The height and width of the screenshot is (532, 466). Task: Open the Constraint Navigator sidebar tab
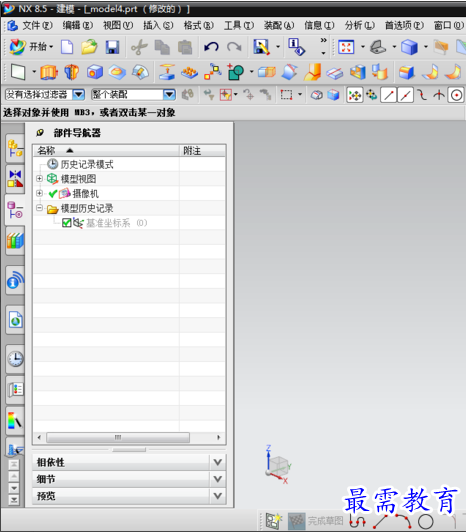click(x=15, y=178)
